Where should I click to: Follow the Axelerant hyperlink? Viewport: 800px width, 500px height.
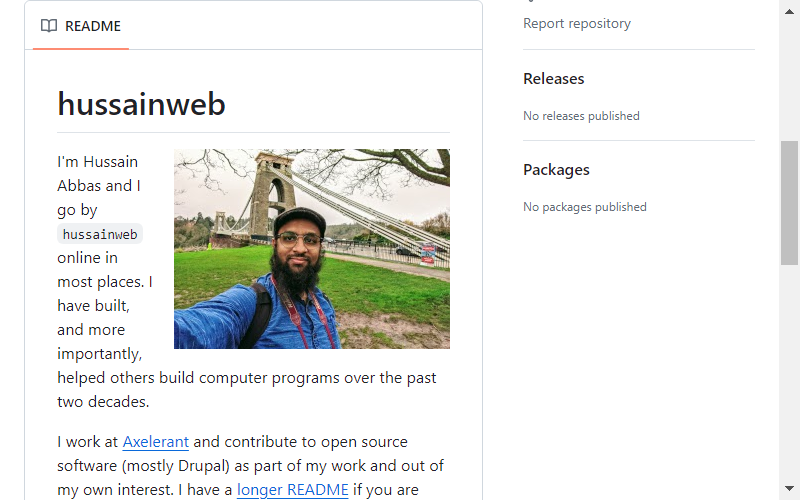(156, 442)
